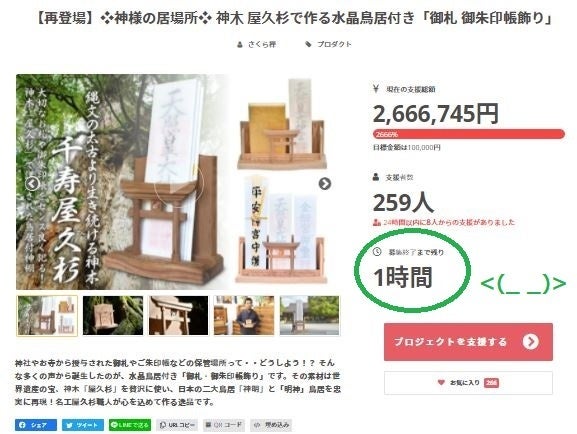This screenshot has width=577, height=434.
Task: Select fifth thumbnail of shrine grounds
Action: coord(309,315)
